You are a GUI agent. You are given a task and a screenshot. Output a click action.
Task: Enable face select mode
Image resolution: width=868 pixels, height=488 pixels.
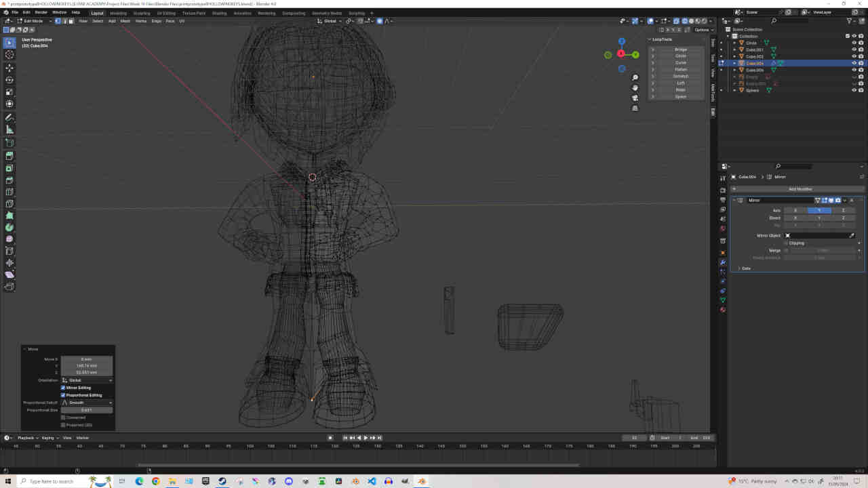(71, 21)
